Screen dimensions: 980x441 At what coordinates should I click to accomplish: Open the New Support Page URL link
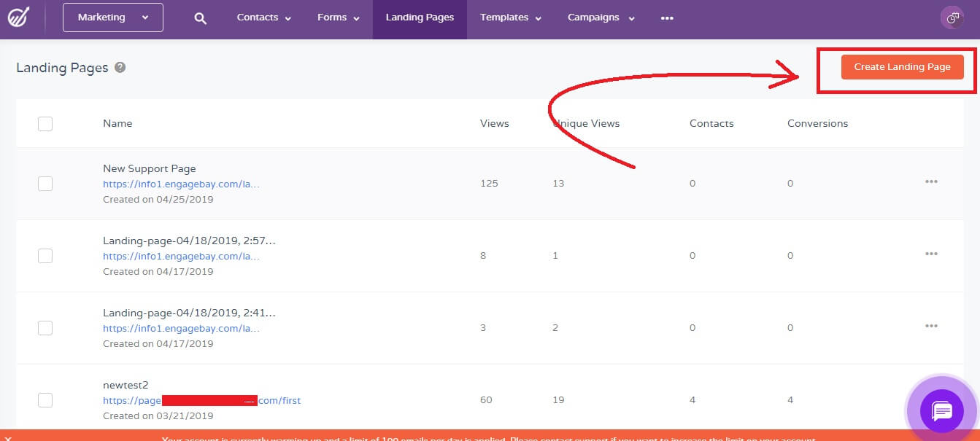(x=180, y=184)
